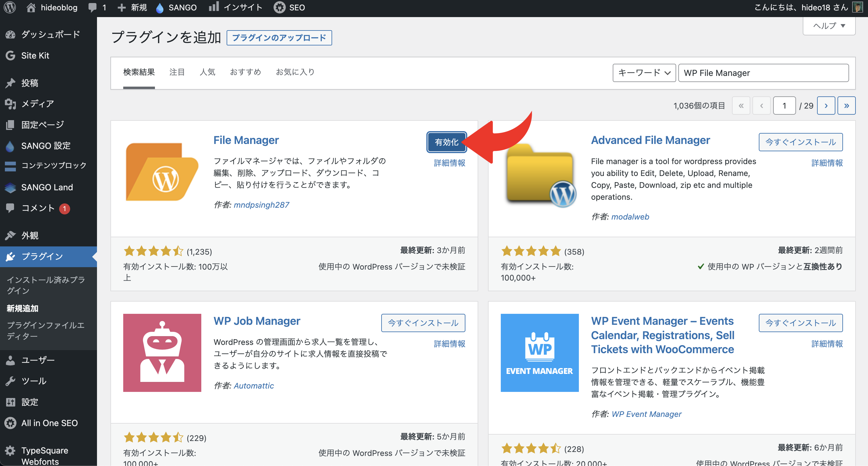Open the キーワード search type dropdown
Screen dimensions: 868x466
click(644, 73)
